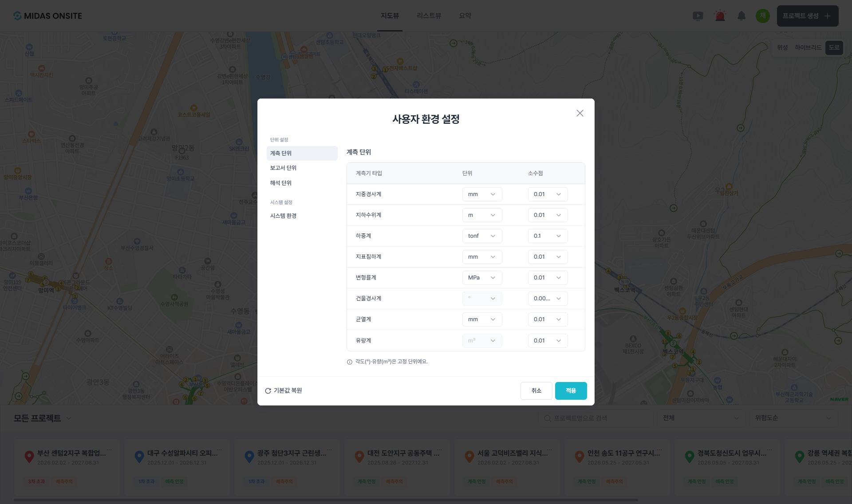This screenshot has height=504, width=852.
Task: Open decimal dropdown for 건물경사계
Action: [548, 299]
